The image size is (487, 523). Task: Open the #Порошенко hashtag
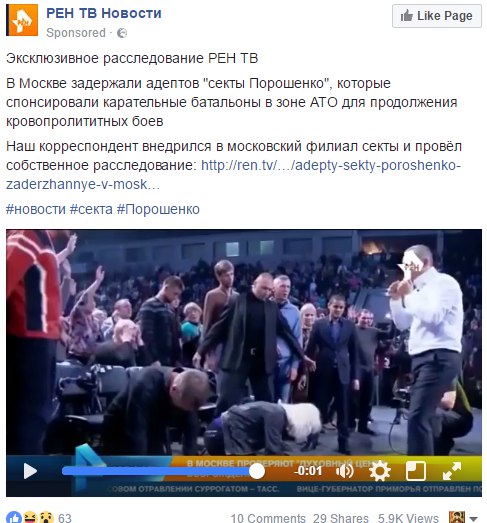click(158, 209)
